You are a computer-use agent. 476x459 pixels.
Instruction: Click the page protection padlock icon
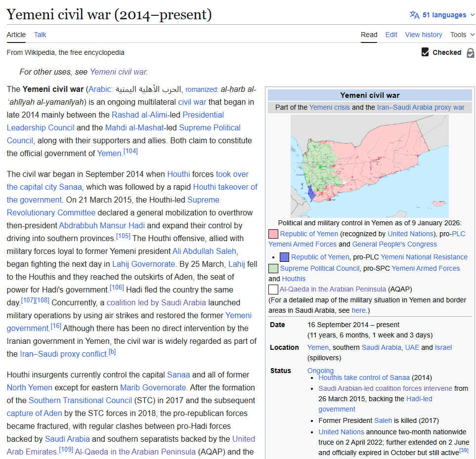(x=470, y=53)
